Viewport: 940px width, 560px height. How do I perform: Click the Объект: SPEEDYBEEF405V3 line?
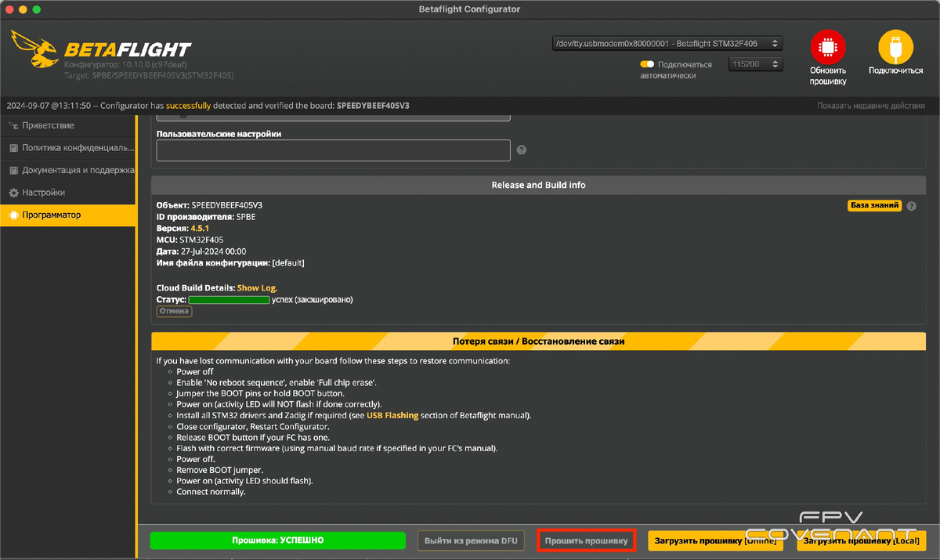(x=209, y=205)
